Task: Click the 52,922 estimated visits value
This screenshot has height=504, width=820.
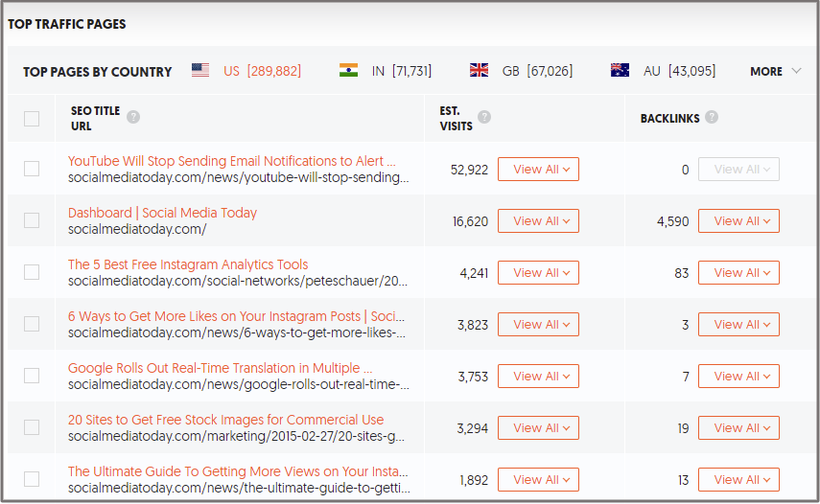Action: tap(469, 170)
